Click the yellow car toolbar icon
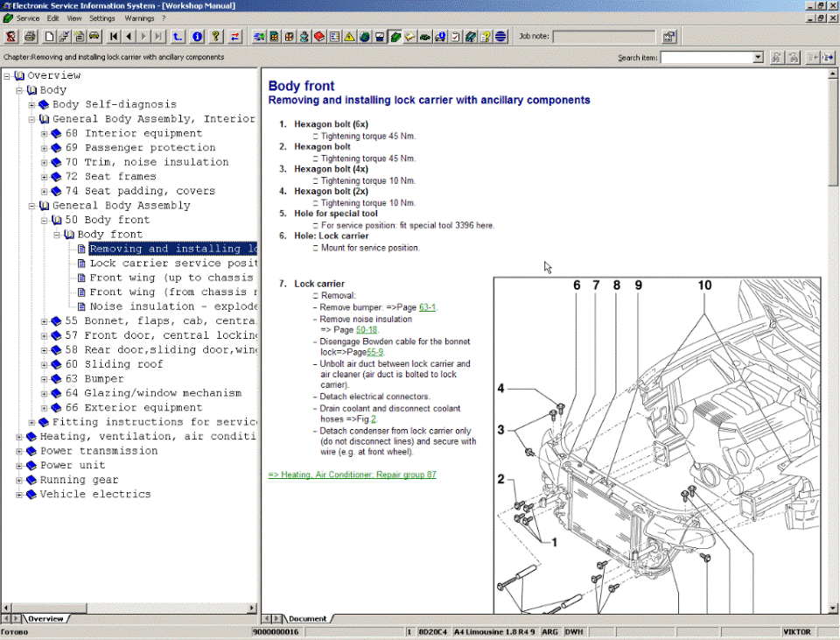The image size is (840, 640). (94, 37)
